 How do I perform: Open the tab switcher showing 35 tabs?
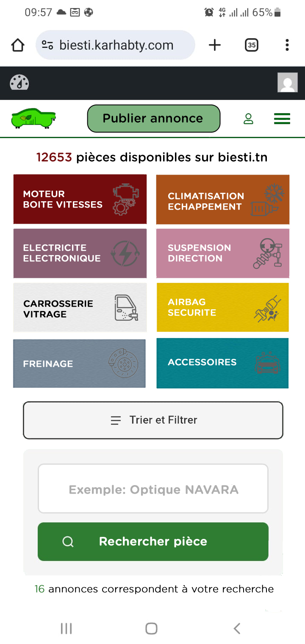click(x=252, y=45)
